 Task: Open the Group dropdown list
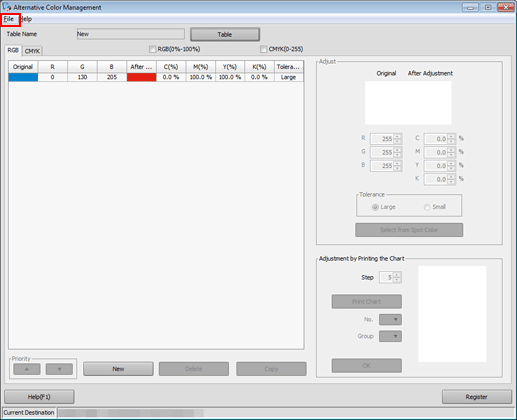pyautogui.click(x=390, y=336)
